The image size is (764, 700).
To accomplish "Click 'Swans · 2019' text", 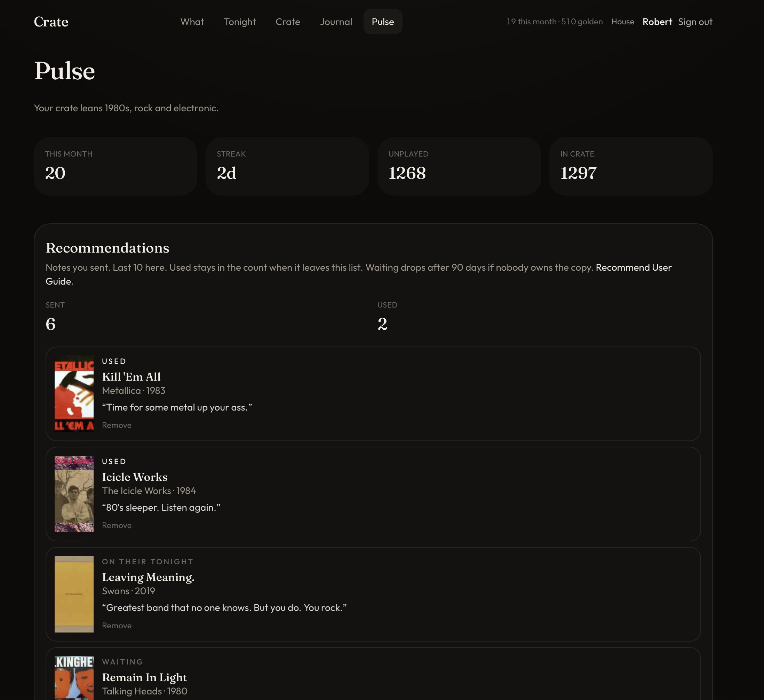I will [x=128, y=591].
